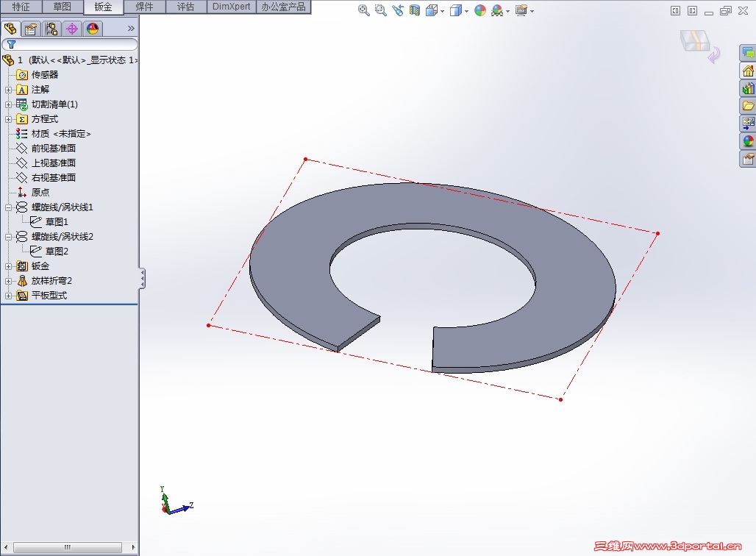Select the root part node 1 (默认)
Viewport: 756px width, 556px height.
pyautogui.click(x=70, y=60)
